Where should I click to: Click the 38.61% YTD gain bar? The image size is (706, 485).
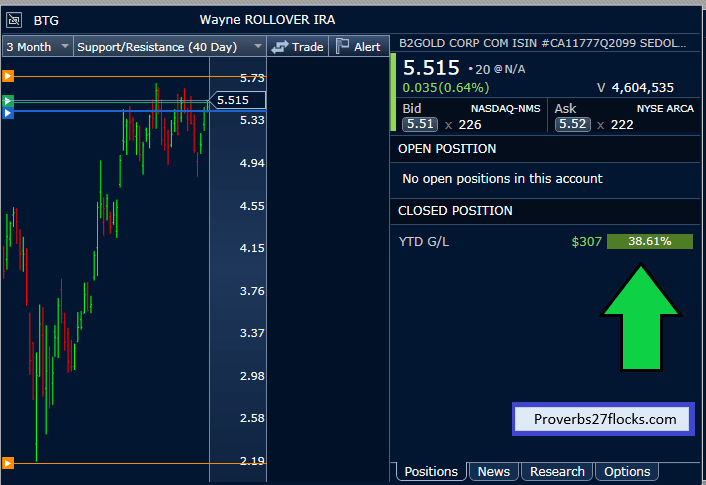pyautogui.click(x=649, y=241)
